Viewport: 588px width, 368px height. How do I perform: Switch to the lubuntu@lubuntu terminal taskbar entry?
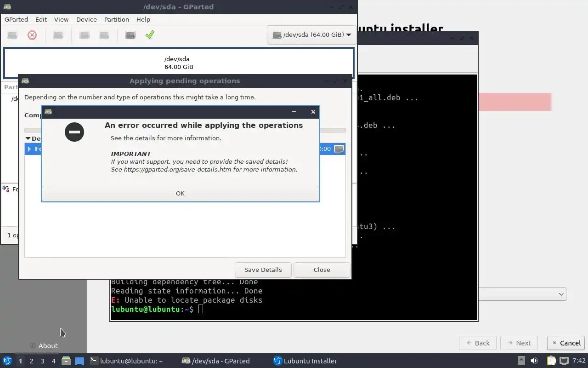click(127, 361)
